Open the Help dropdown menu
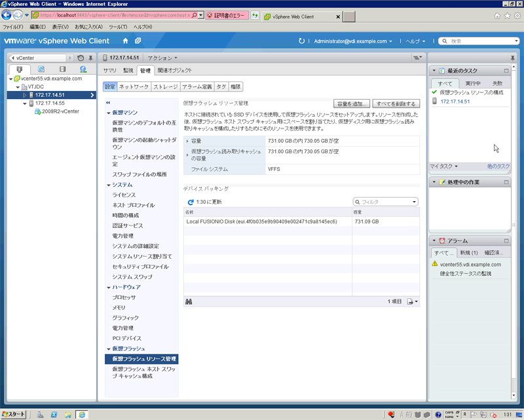 coord(415,41)
